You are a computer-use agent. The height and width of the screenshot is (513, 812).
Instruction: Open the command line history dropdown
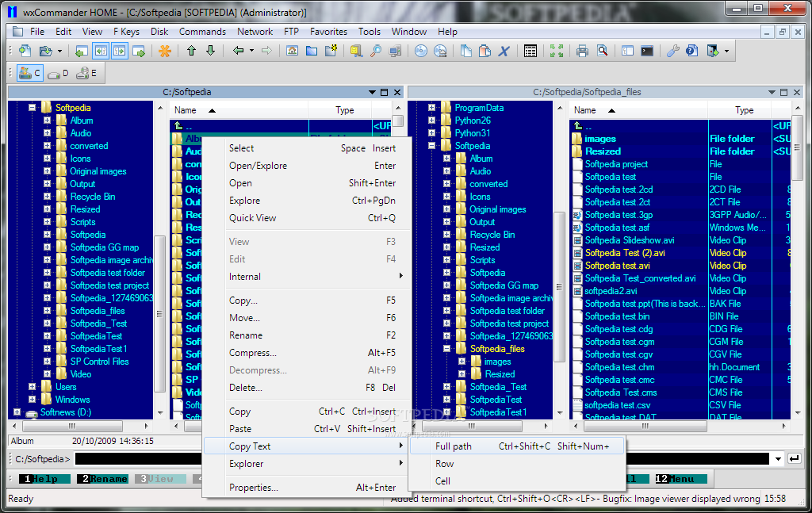[778, 459]
